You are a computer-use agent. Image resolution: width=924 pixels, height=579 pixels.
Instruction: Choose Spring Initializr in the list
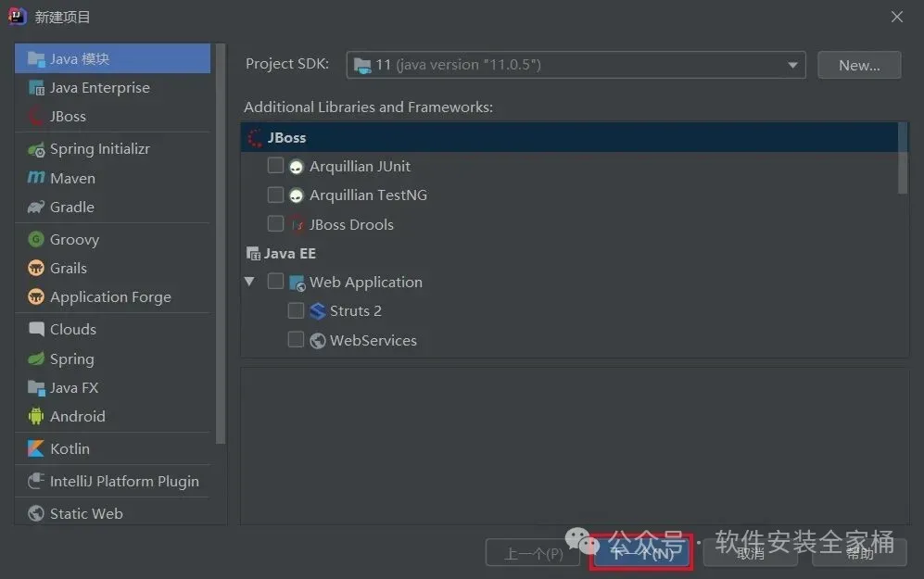(x=112, y=149)
